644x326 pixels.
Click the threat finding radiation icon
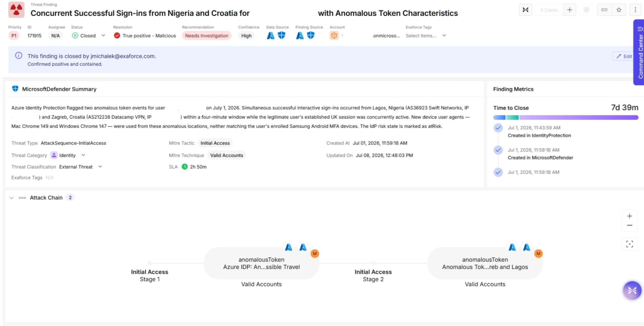pos(16,9)
